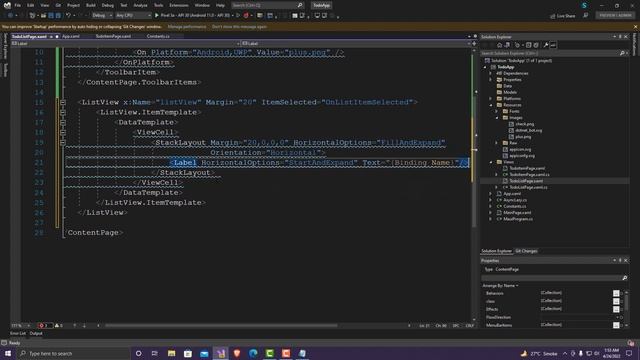Click the Windows Start button
This screenshot has height=360, width=640.
click(8, 353)
